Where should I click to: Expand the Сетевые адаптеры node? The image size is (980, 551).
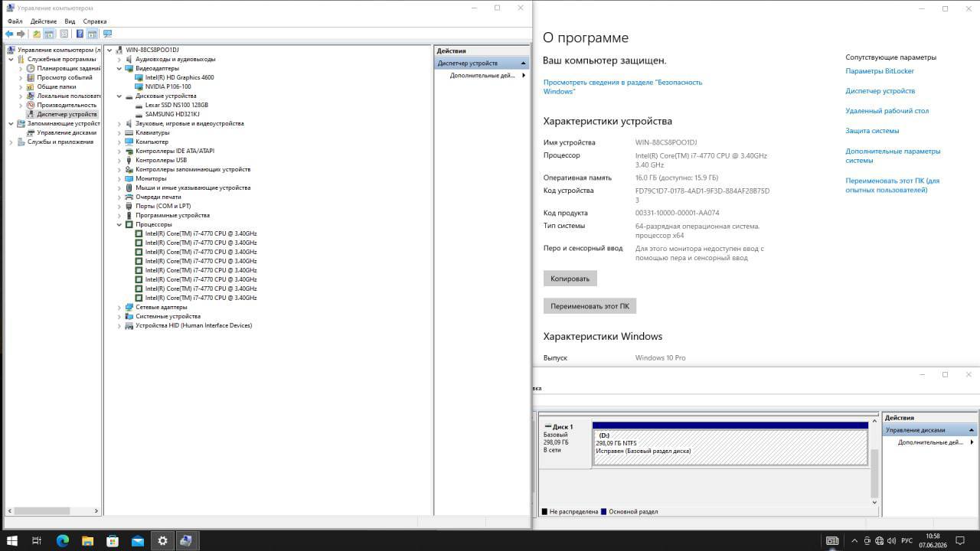tap(119, 307)
